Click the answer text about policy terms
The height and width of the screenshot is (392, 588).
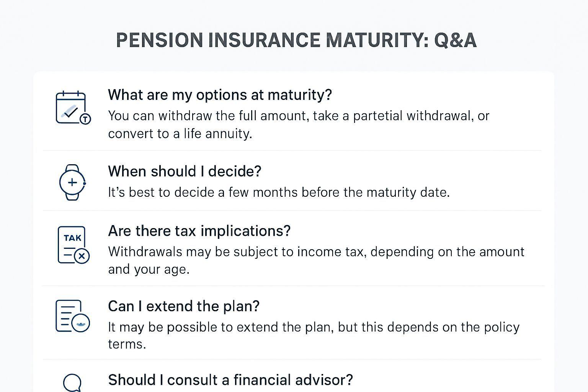click(314, 335)
